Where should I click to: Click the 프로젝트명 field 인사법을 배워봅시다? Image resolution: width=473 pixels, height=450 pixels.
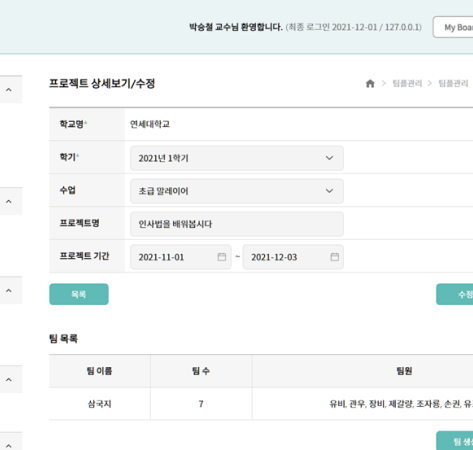[x=237, y=224]
